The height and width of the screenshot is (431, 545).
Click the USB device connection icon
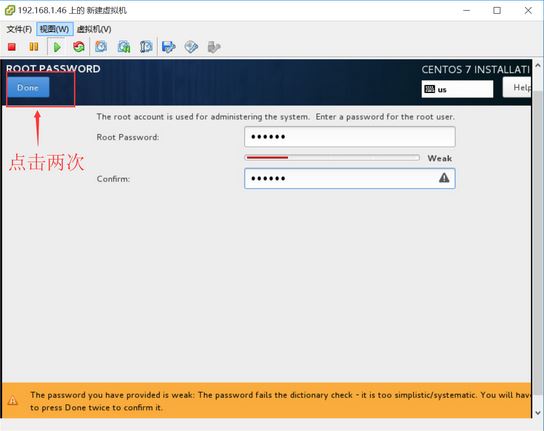tap(214, 47)
